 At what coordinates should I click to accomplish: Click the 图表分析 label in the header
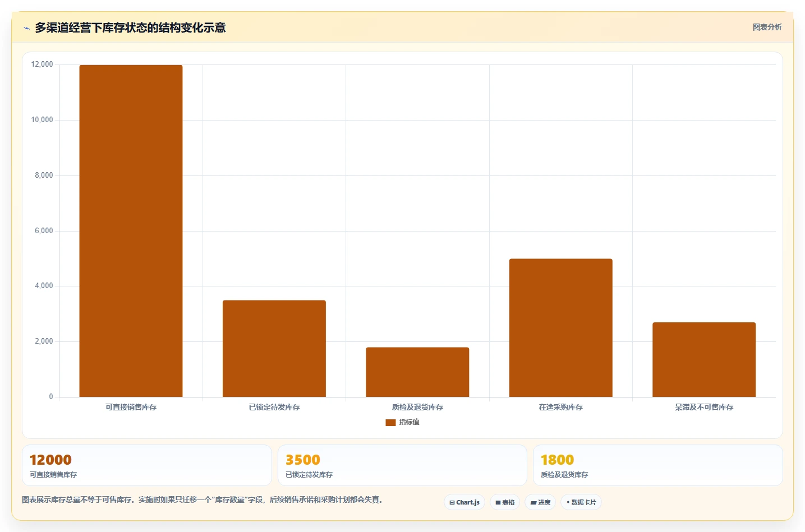pos(767,27)
